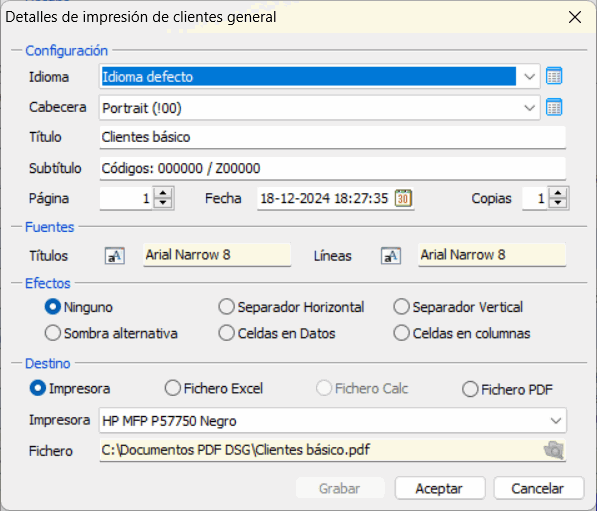The image size is (597, 511).
Task: Open the Impresora printer dropdown
Action: coord(555,421)
